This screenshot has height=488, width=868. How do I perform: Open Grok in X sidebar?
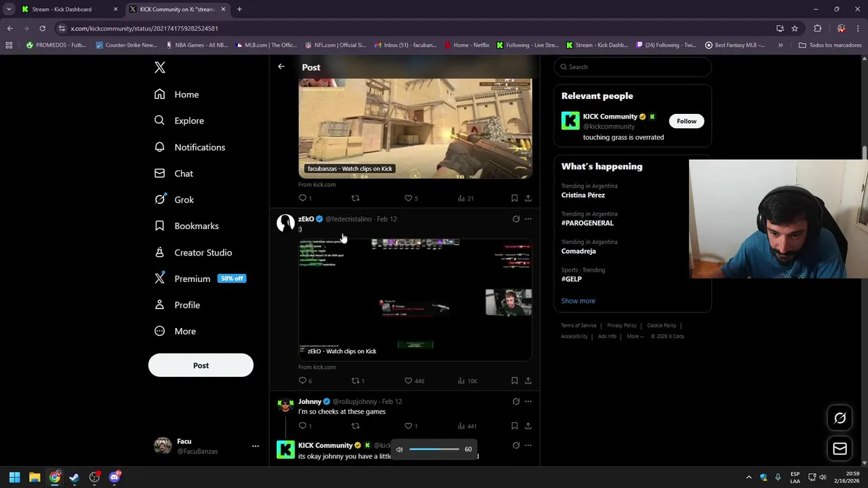(x=174, y=199)
